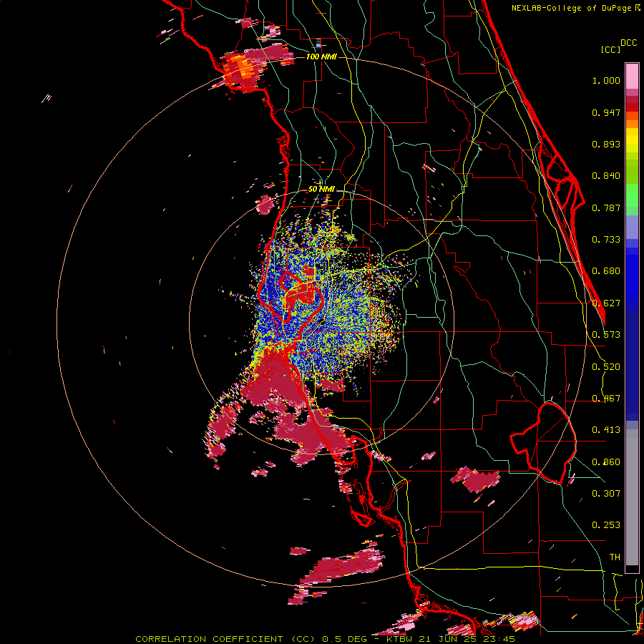The width and height of the screenshot is (644, 644).
Task: Select the 0.733 legend value
Action: pos(606,240)
